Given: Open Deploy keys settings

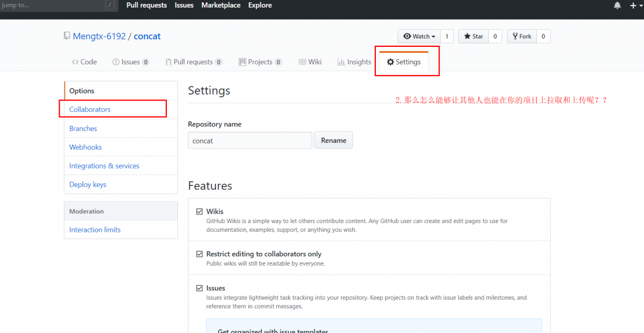Looking at the screenshot, I should [121, 184].
